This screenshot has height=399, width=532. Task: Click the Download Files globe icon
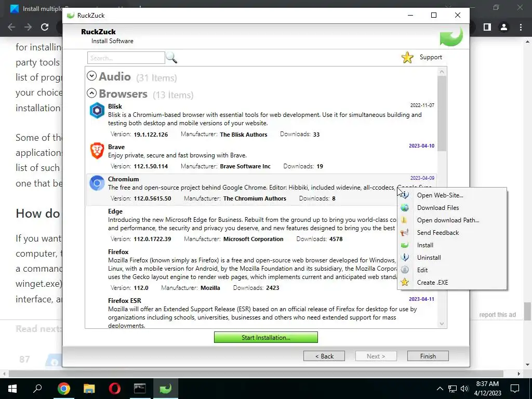click(405, 208)
